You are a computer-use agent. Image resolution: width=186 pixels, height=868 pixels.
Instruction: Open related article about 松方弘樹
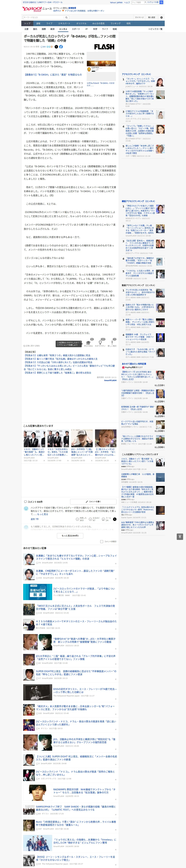(60, 359)
